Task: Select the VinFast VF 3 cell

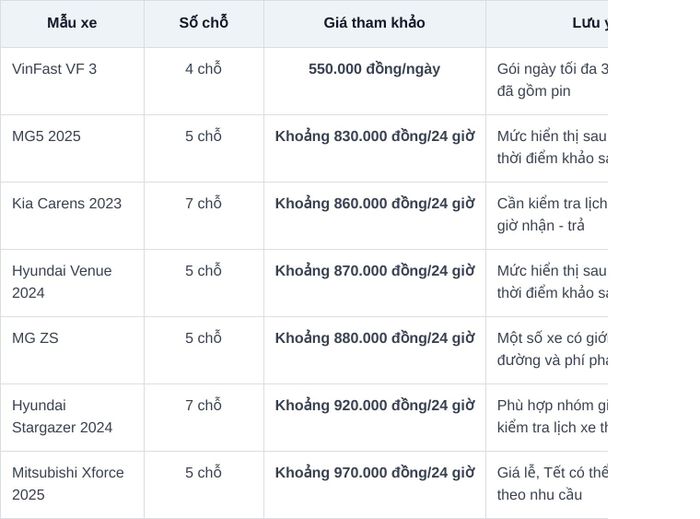Action: [x=72, y=81]
